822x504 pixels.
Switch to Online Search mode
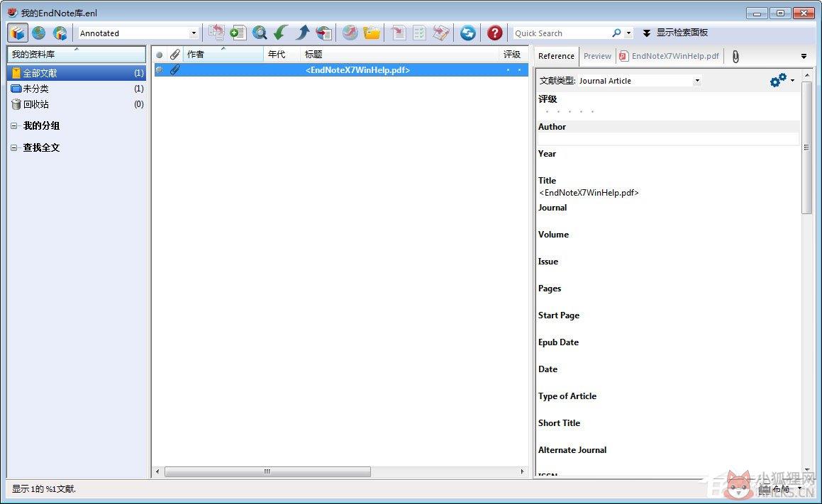pyautogui.click(x=39, y=33)
